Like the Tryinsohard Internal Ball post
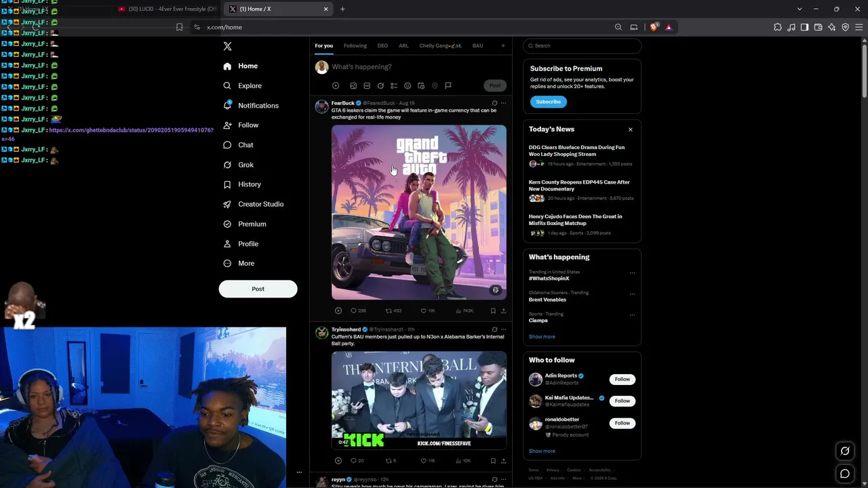The height and width of the screenshot is (488, 868). [x=427, y=461]
